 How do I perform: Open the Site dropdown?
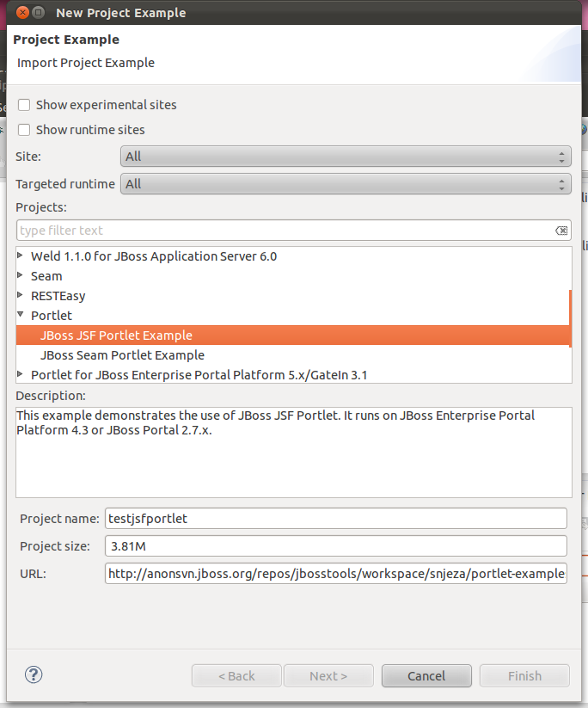(346, 157)
